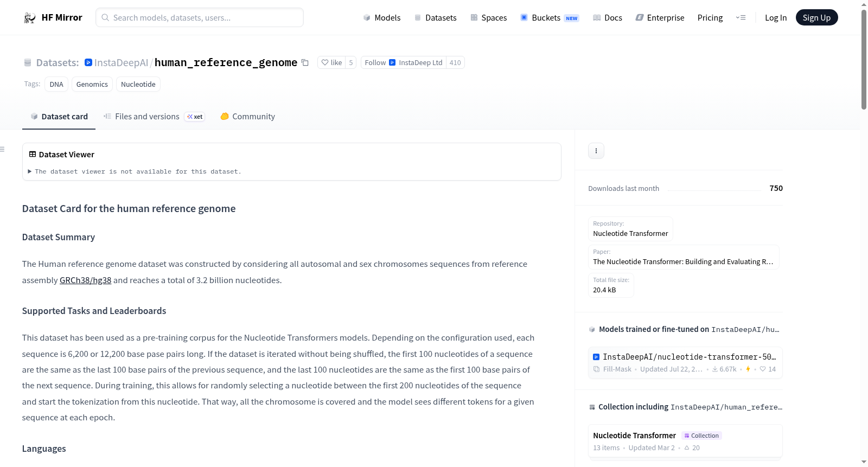Open Enterprise in the top navigation
The height and width of the screenshot is (467, 868).
660,18
